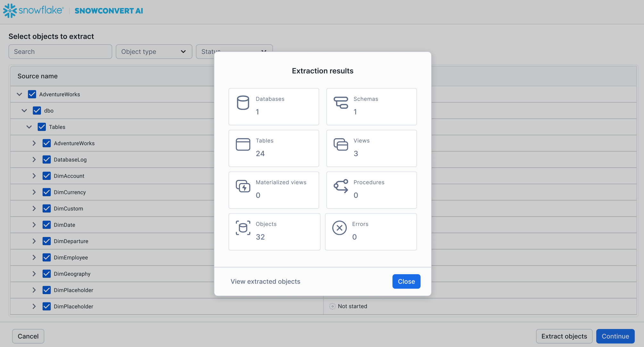Click the Procedures arrow icon
The width and height of the screenshot is (644, 347).
pos(341,186)
